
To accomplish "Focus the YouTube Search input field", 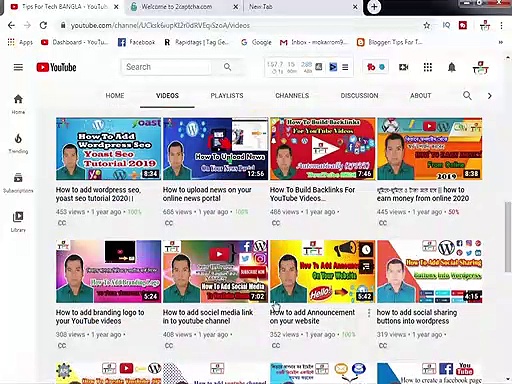I will click(x=167, y=67).
